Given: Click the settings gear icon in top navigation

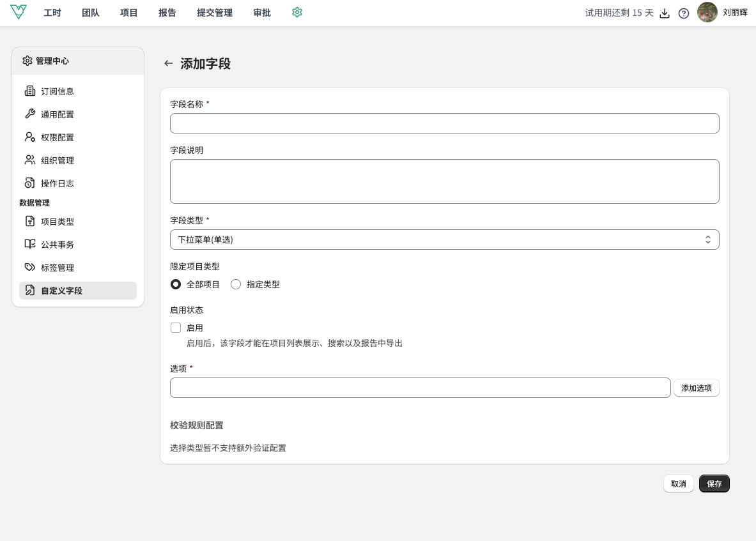Looking at the screenshot, I should point(297,12).
